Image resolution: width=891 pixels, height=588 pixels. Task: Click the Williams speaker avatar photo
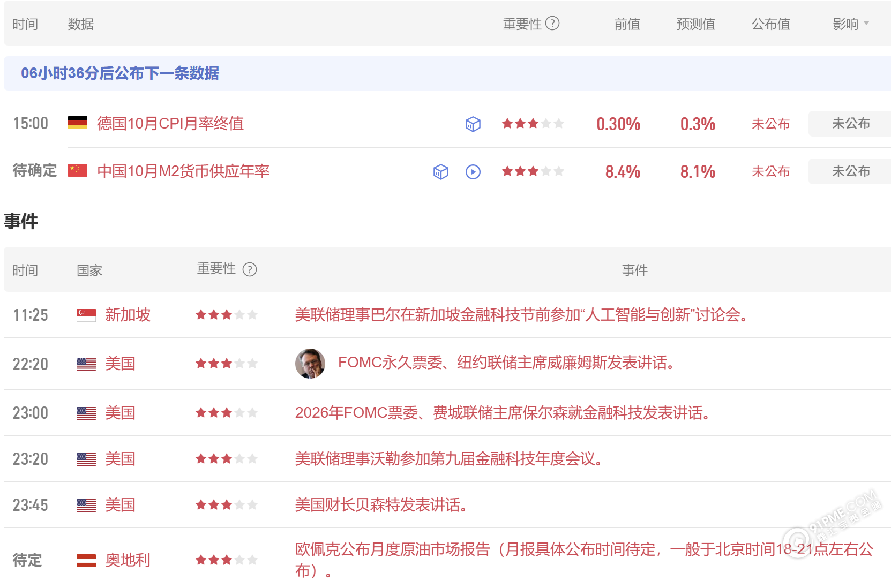click(310, 363)
